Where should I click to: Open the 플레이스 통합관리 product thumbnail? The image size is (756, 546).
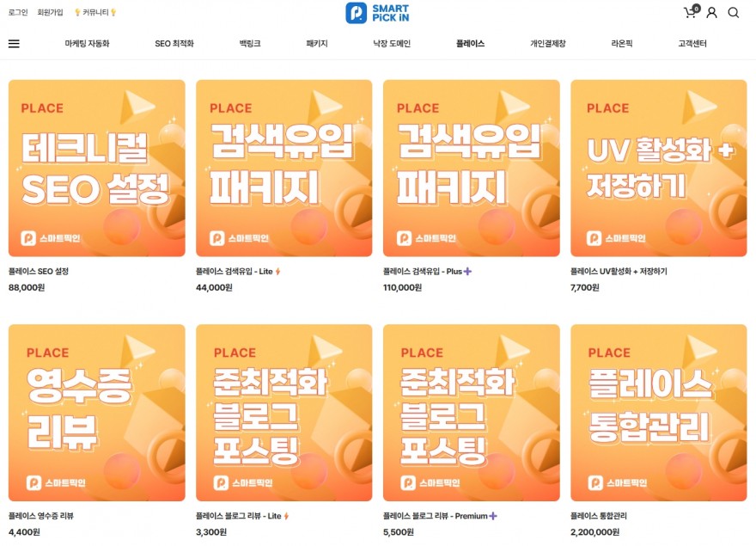click(659, 412)
